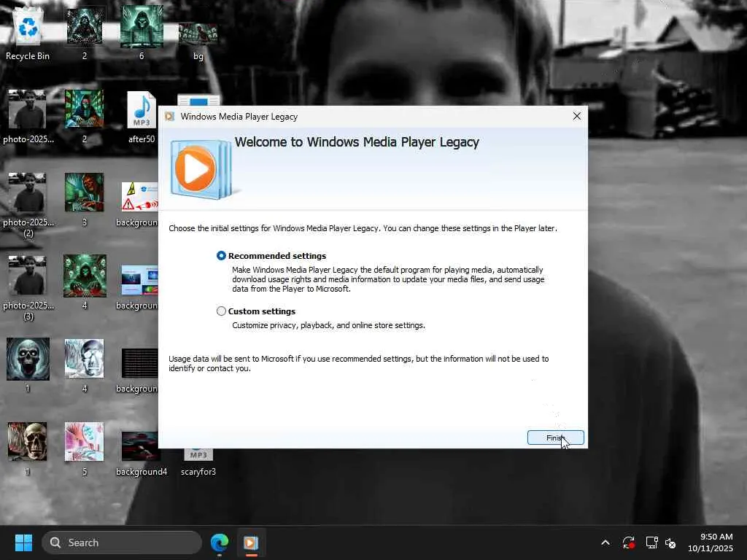The height and width of the screenshot is (560, 747).
Task: Select the image icon labeled 5
Action: (x=85, y=449)
